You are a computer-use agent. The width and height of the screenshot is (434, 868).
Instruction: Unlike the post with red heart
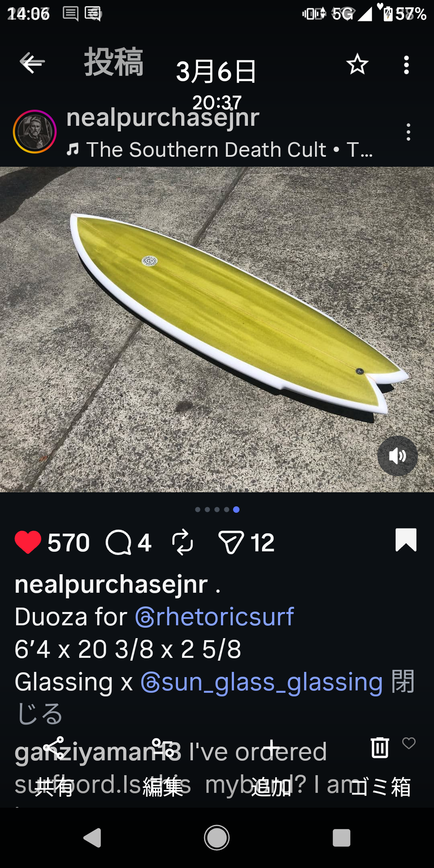[28, 542]
